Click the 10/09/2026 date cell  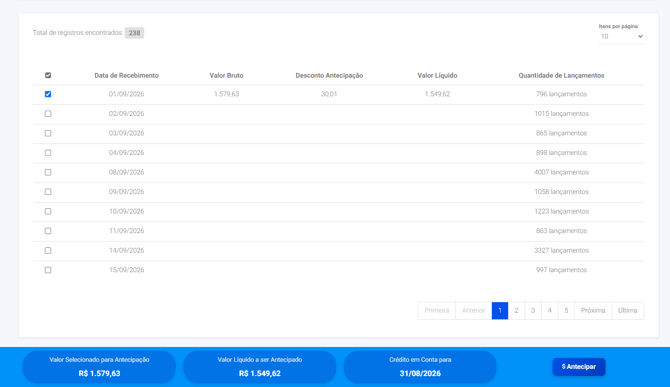[126, 211]
